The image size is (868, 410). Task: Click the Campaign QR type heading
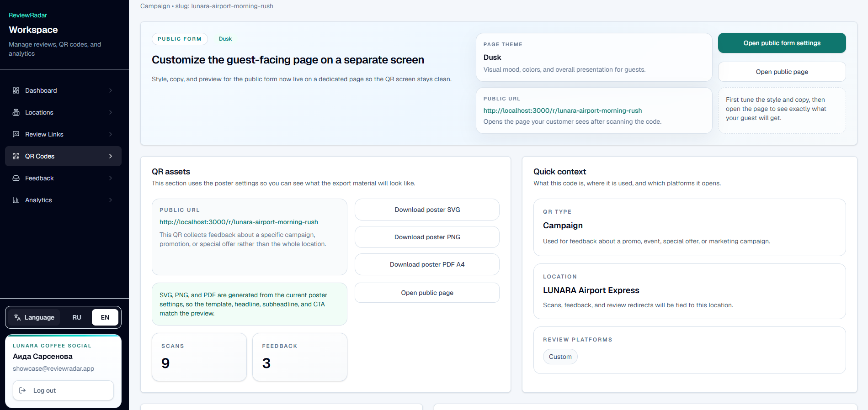pyautogui.click(x=563, y=226)
